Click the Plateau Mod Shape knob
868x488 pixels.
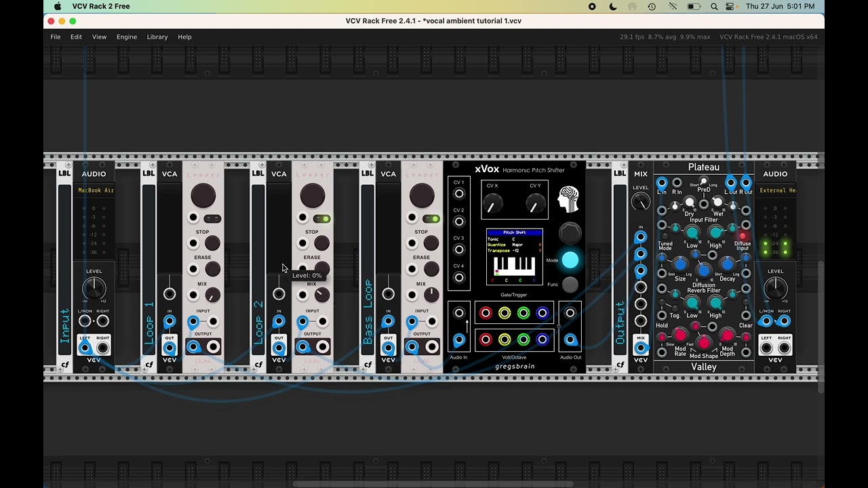coord(704,342)
